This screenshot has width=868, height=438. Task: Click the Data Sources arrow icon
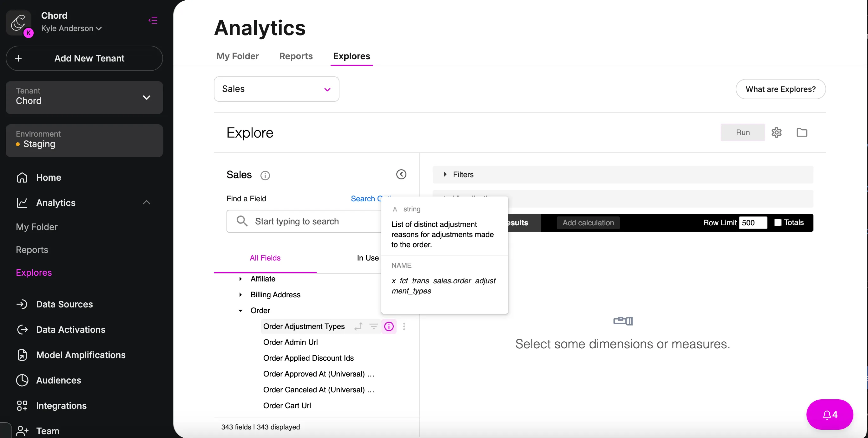click(22, 304)
